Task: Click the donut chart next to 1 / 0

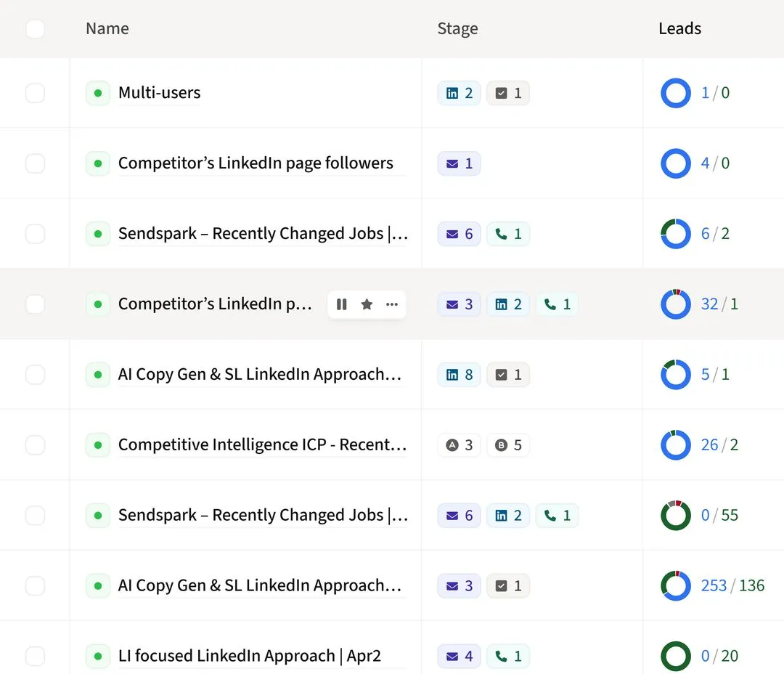Action: pos(676,93)
